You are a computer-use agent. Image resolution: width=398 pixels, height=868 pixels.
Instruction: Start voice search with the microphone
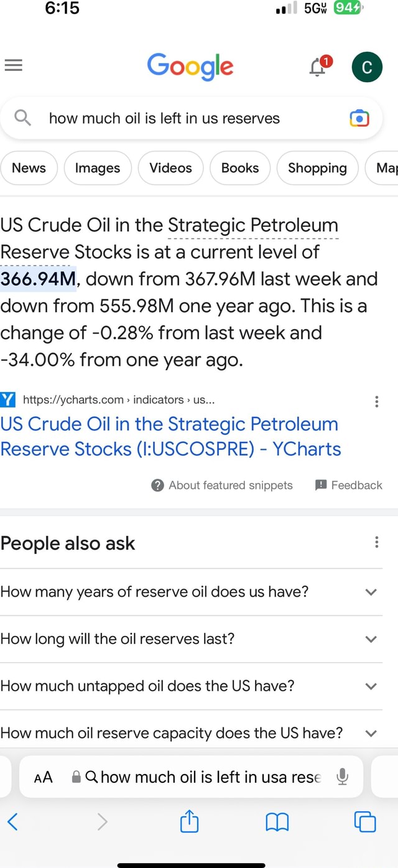pyautogui.click(x=342, y=776)
